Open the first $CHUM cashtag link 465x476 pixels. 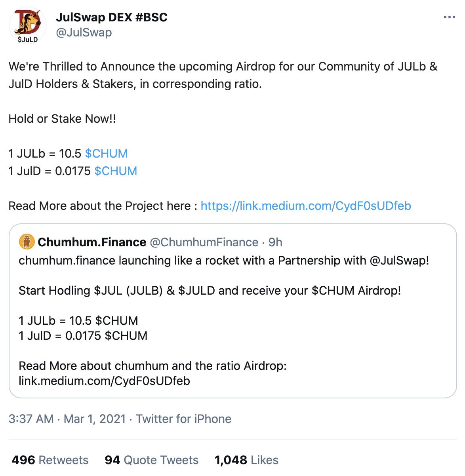pos(107,153)
